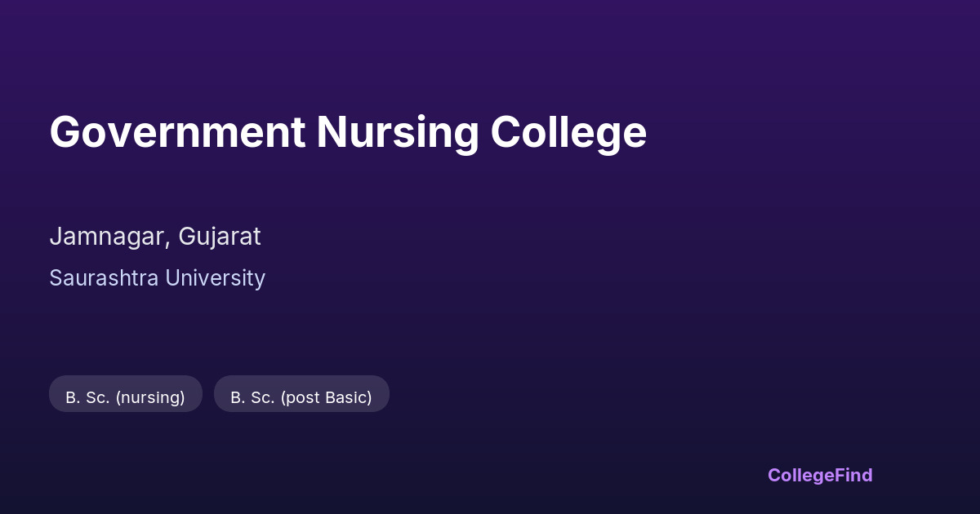This screenshot has height=514, width=980.
Task: Click the word University in affiliation line
Action: (215, 278)
